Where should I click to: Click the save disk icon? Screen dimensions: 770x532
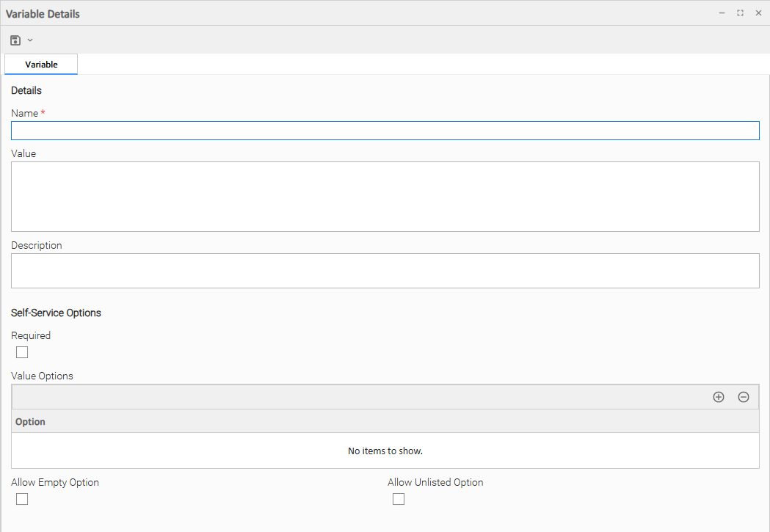15,40
